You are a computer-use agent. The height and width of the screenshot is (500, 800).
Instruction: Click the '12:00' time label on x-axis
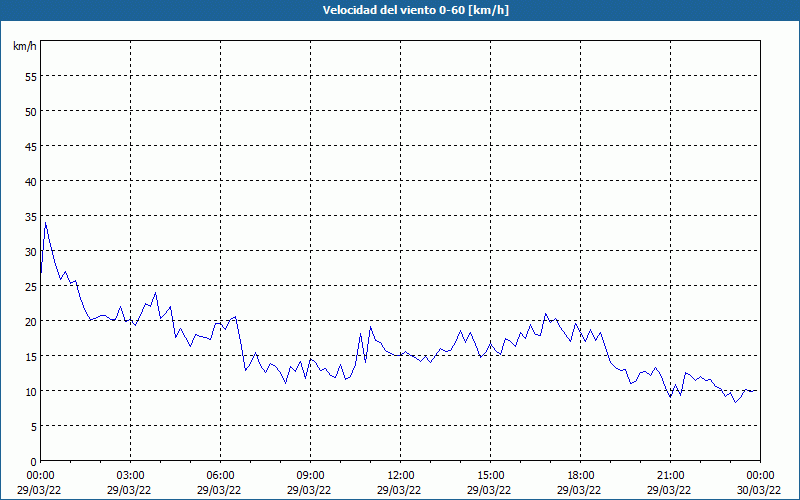[401, 476]
